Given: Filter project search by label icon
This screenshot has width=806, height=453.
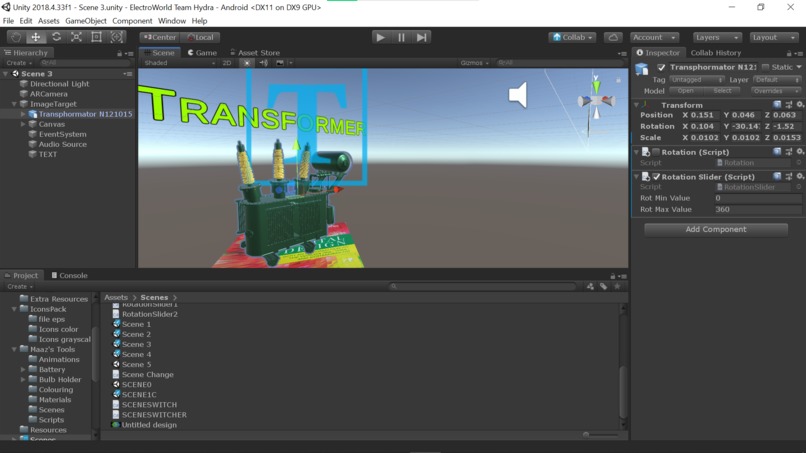Looking at the screenshot, I should coord(603,286).
